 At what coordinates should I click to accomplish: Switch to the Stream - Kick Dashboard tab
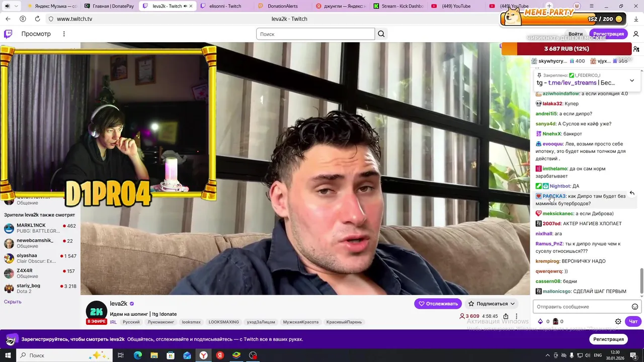(x=398, y=6)
